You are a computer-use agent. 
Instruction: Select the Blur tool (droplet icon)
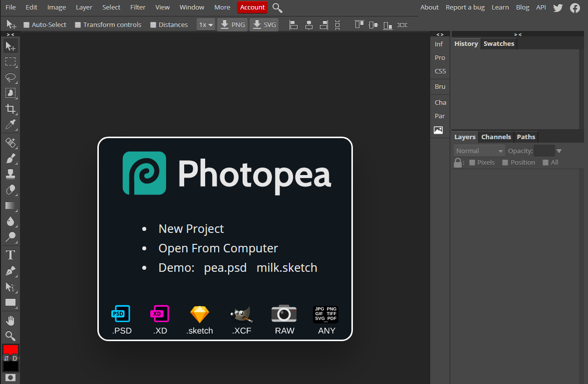pyautogui.click(x=10, y=221)
